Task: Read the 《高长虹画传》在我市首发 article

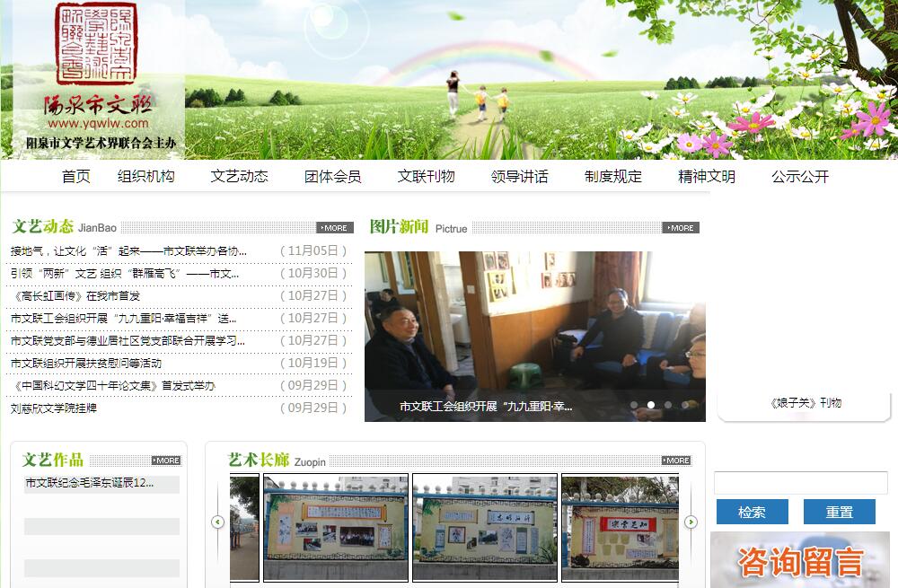Action: [76, 296]
